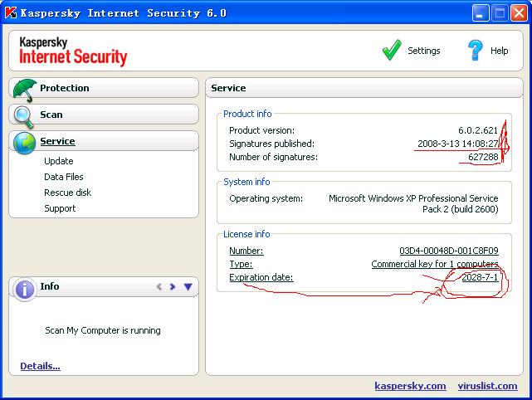Image resolution: width=532 pixels, height=400 pixels.
Task: Click license Number: label link
Action: [x=246, y=251]
